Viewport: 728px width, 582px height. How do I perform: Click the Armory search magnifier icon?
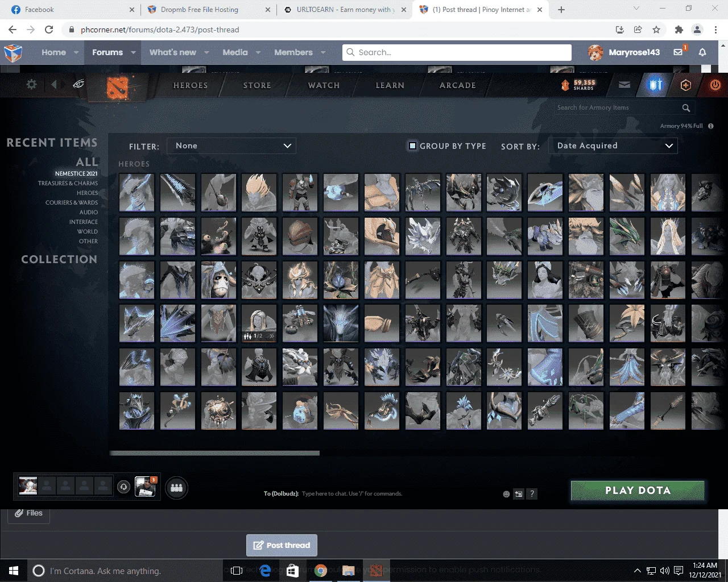pyautogui.click(x=686, y=108)
